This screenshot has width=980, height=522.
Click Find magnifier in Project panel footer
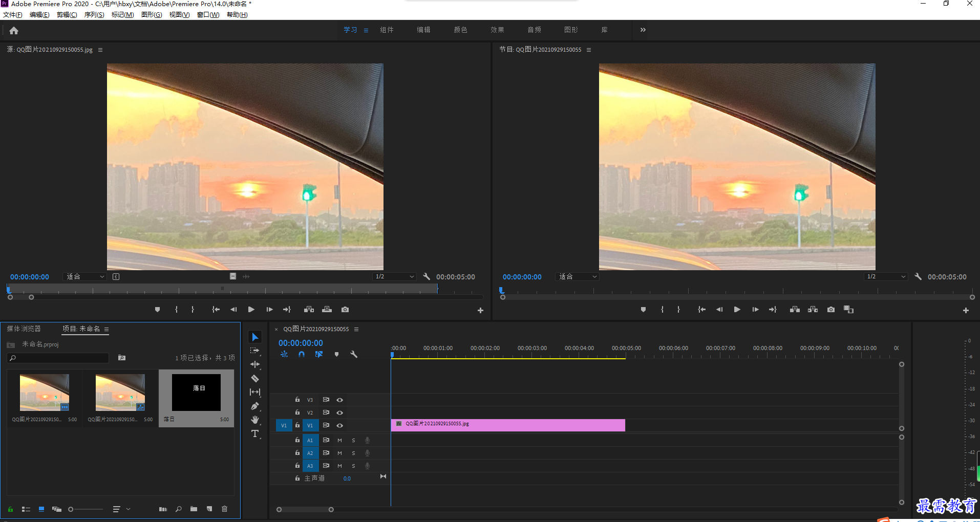pyautogui.click(x=178, y=509)
